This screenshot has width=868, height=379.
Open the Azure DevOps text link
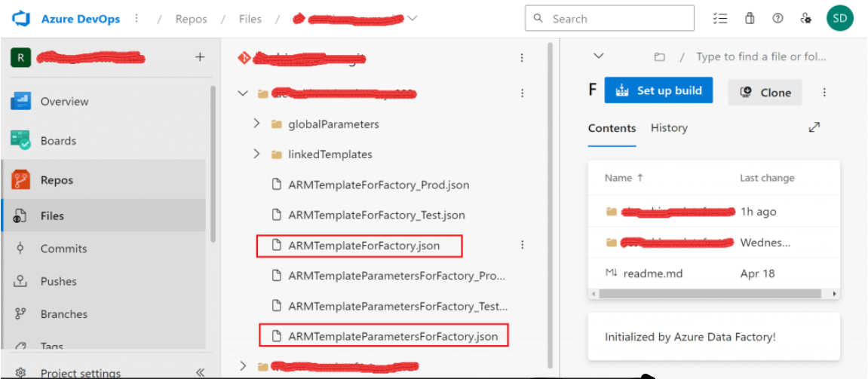(x=80, y=19)
